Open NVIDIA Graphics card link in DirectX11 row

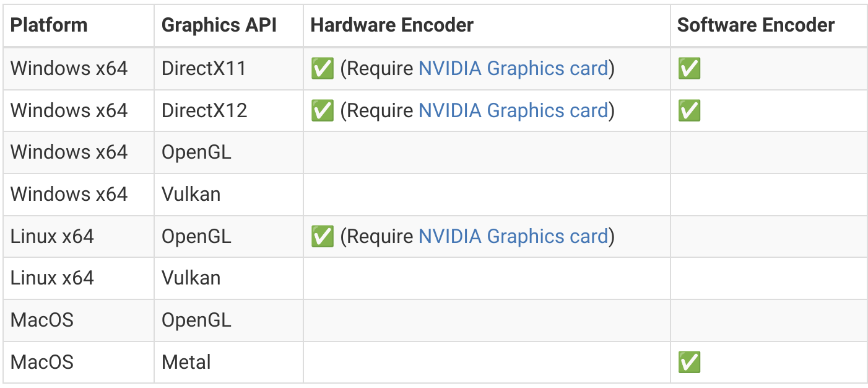click(x=513, y=68)
